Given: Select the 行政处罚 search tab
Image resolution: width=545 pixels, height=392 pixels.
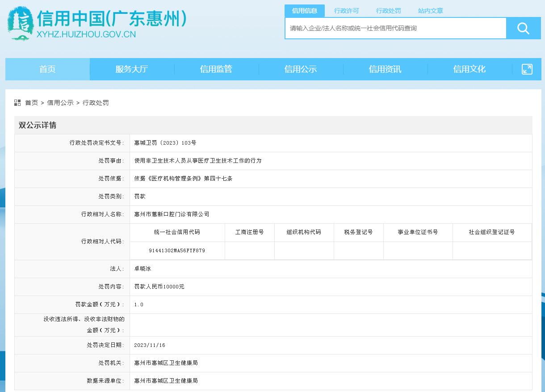Looking at the screenshot, I should 389,11.
